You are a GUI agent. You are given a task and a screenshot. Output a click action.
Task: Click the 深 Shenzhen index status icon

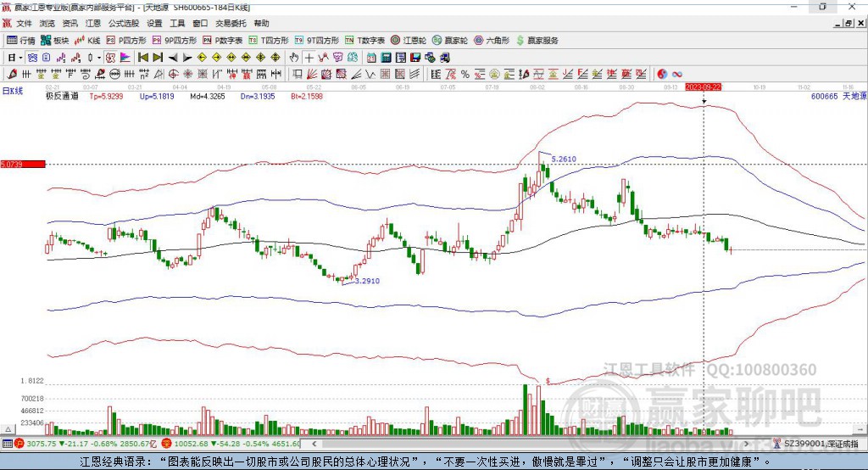167,444
